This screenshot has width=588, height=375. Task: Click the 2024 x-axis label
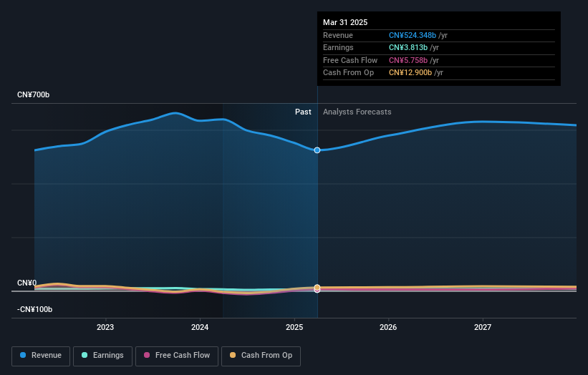pyautogui.click(x=200, y=328)
